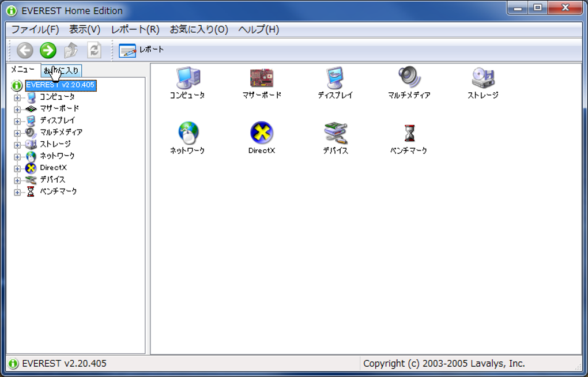Select デバイス in the tree
The height and width of the screenshot is (377, 588).
[x=52, y=179]
